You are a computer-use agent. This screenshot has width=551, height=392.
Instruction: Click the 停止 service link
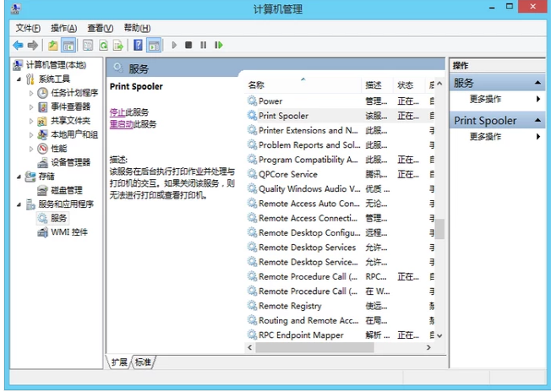click(117, 112)
